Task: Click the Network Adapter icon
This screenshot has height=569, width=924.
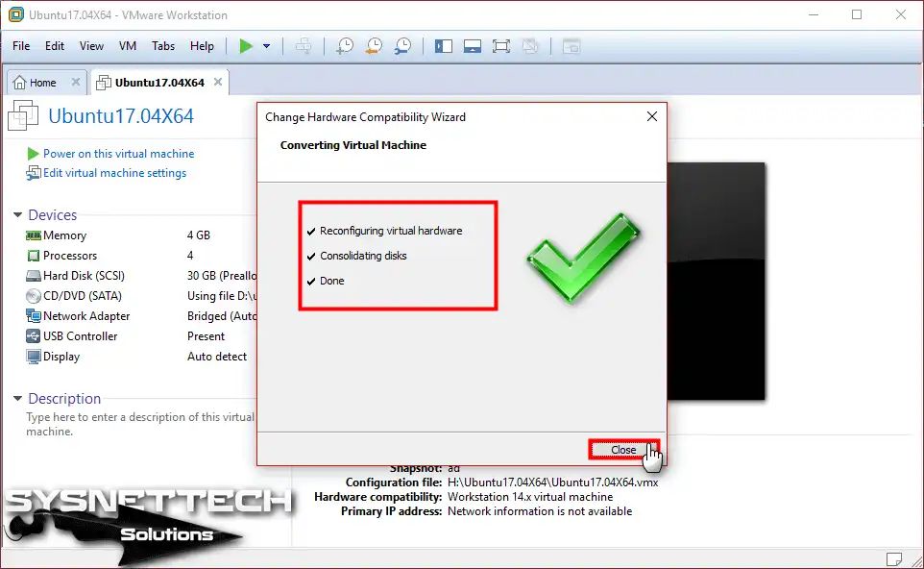Action: (34, 316)
